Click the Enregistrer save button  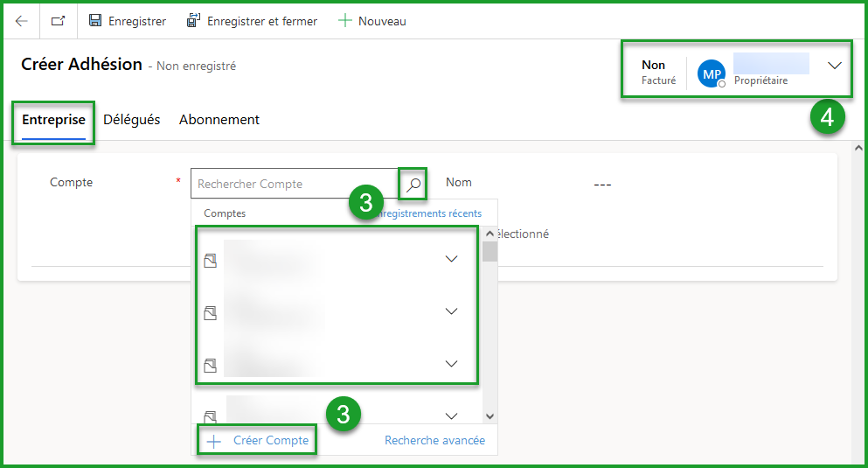[128, 21]
